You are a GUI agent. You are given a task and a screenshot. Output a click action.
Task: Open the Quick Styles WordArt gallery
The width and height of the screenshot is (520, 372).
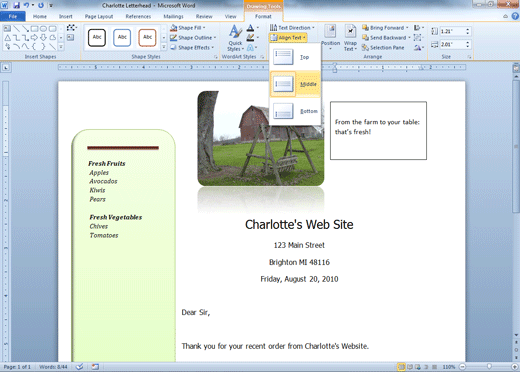(235, 38)
